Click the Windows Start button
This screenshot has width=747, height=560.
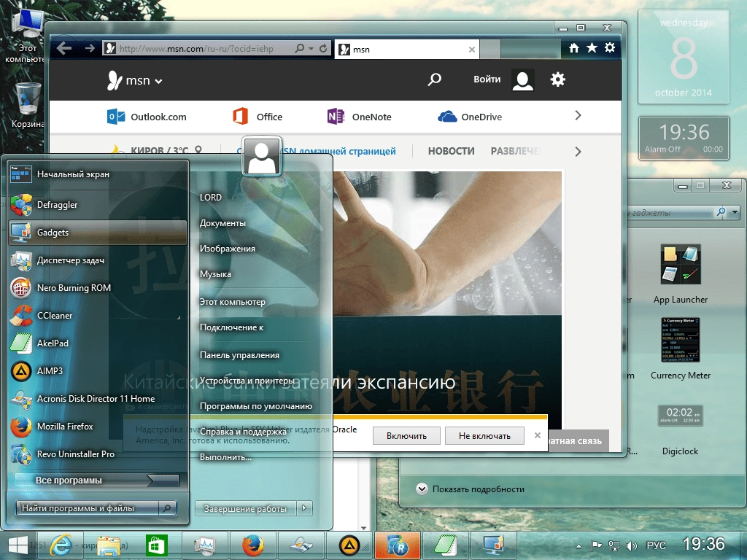pos(18,545)
